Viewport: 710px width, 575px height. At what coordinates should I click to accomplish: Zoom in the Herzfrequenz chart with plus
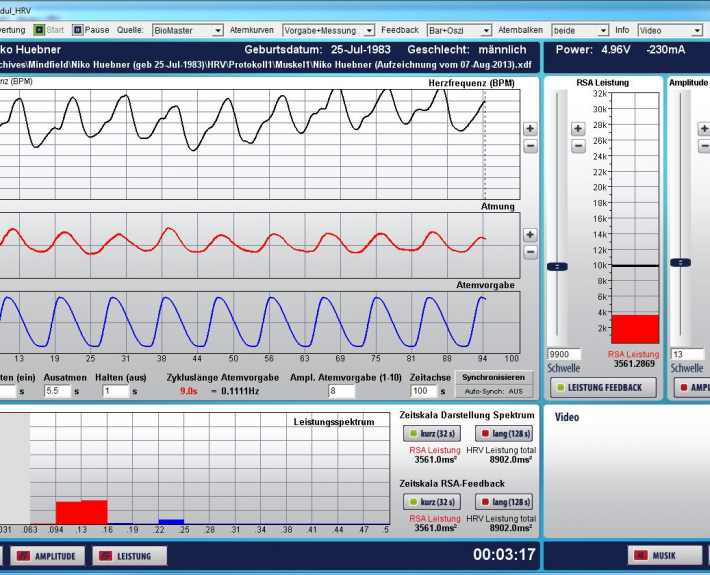(530, 129)
